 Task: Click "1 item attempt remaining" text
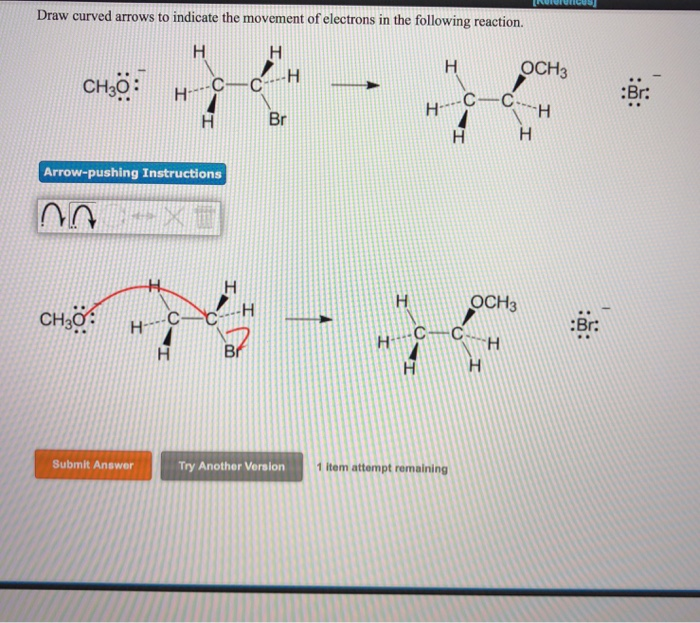382,468
